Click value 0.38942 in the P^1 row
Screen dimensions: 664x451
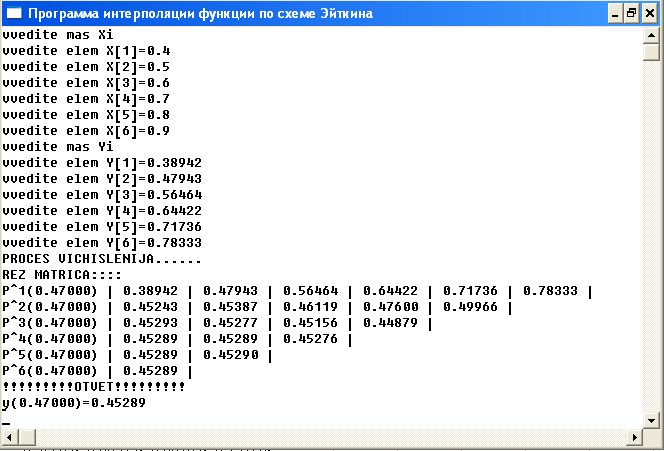point(150,291)
